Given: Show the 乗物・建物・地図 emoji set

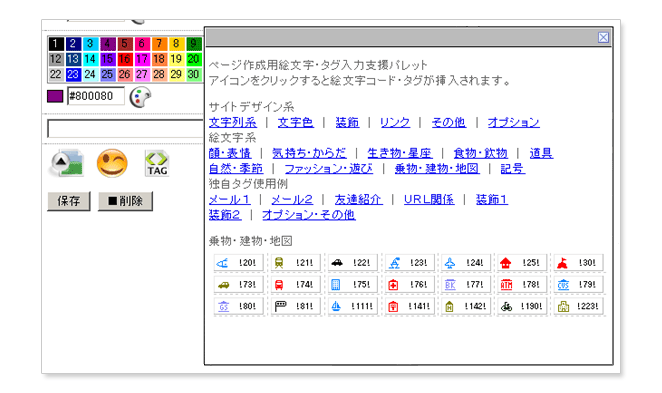Looking at the screenshot, I should [437, 169].
